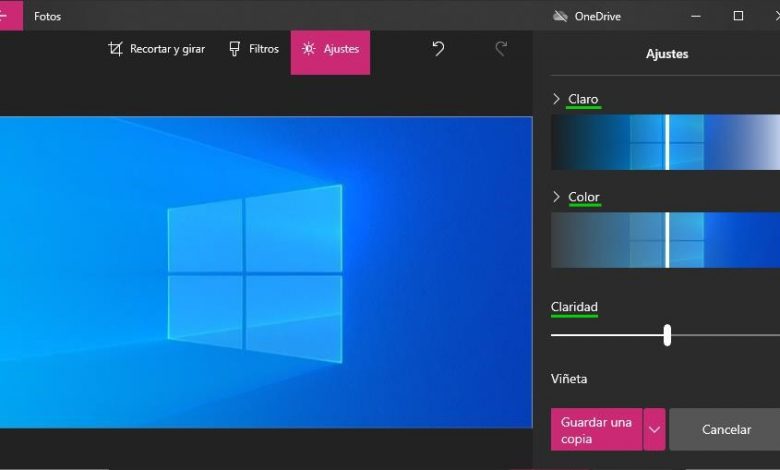Open the Filtros tab
The height and width of the screenshot is (470, 780).
tap(254, 49)
